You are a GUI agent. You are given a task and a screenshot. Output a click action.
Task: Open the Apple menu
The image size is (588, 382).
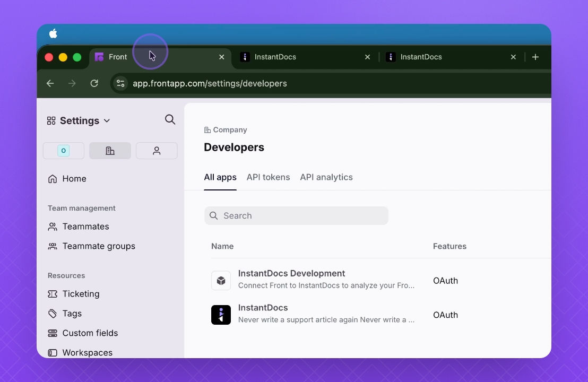[x=53, y=34]
